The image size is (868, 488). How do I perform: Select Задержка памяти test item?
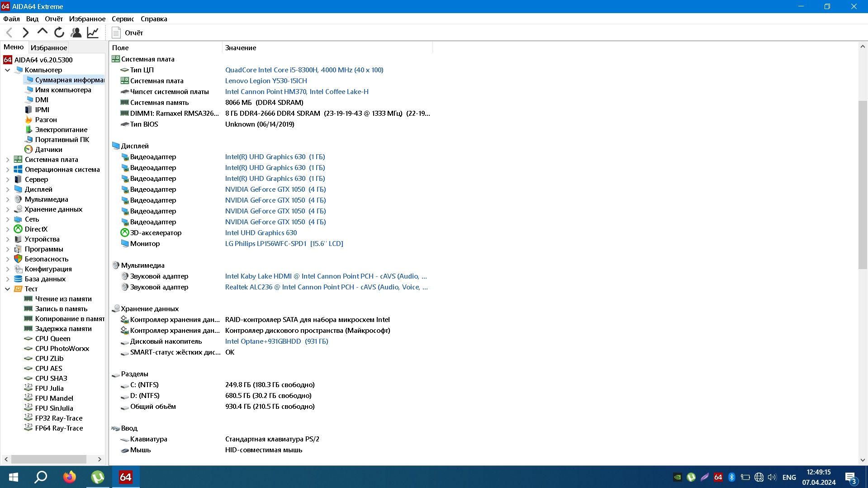pos(63,329)
